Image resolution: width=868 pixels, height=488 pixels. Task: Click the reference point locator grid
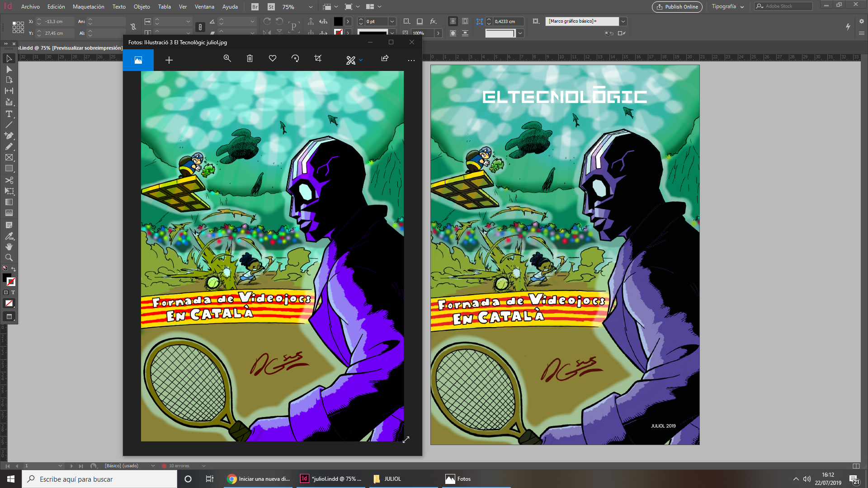[x=18, y=27]
